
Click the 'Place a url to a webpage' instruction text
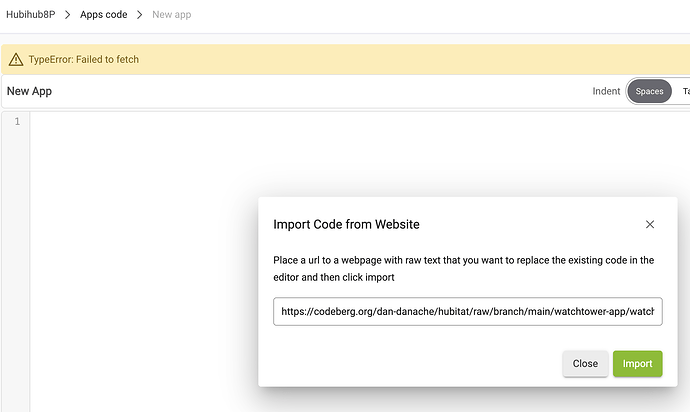(x=463, y=269)
